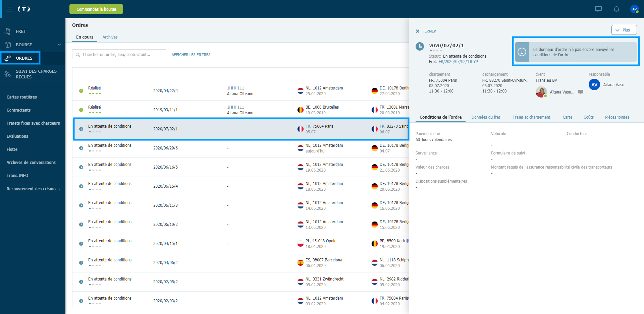Open the messages chat icon in header

pyautogui.click(x=598, y=9)
